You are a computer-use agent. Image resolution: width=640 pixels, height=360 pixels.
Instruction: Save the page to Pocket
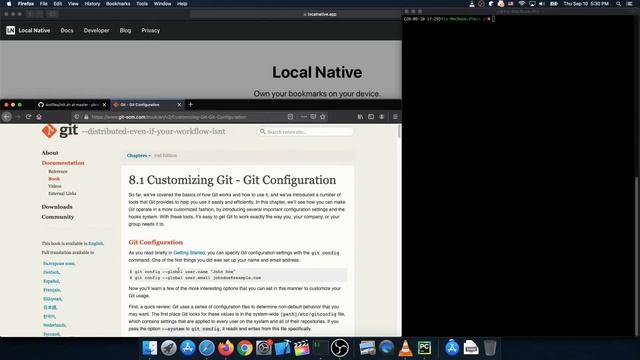click(x=313, y=117)
